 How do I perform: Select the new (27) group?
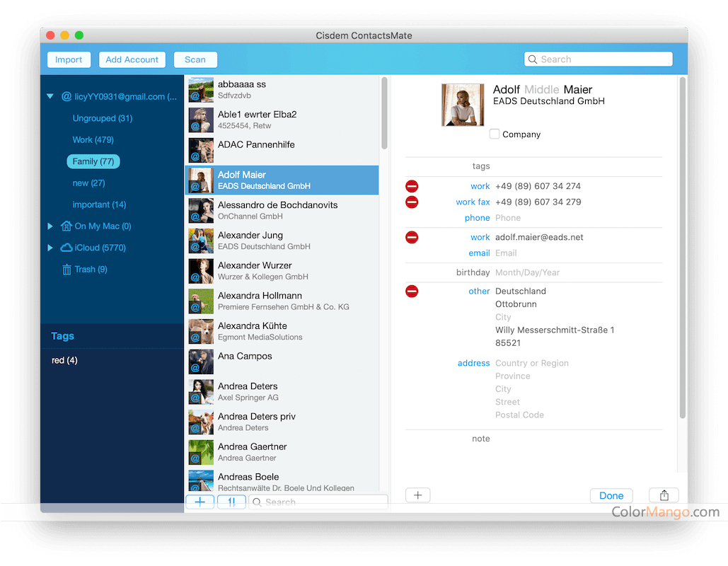click(x=88, y=183)
